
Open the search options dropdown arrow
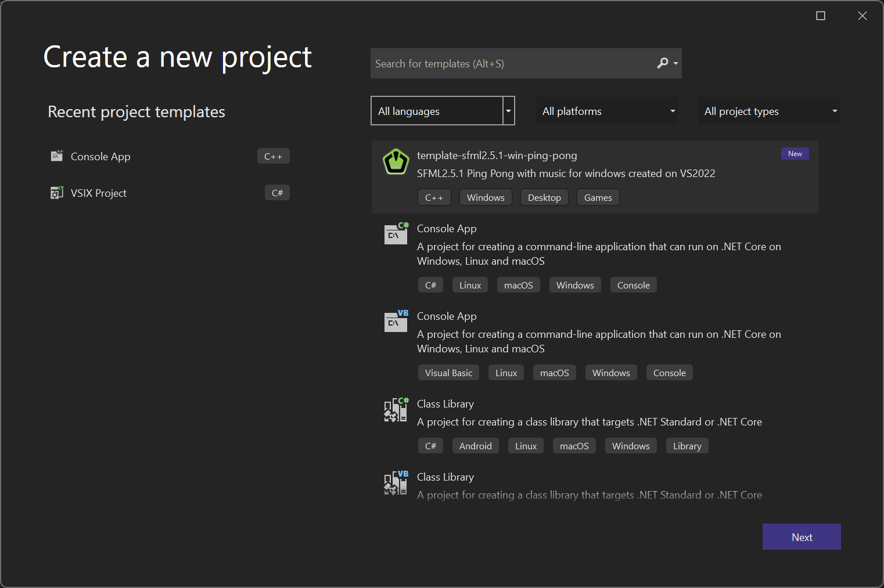point(676,64)
